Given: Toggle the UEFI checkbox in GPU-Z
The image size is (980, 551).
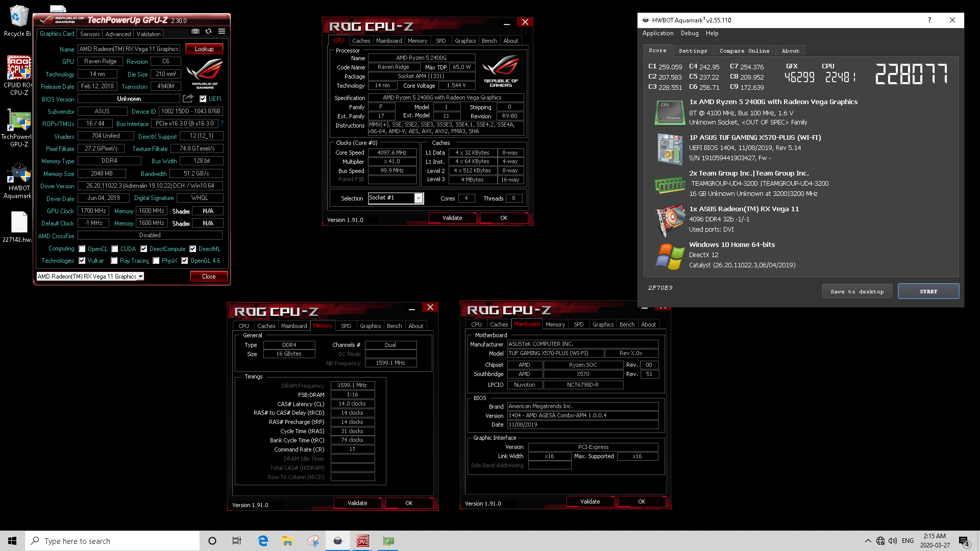Looking at the screenshot, I should click(x=203, y=99).
